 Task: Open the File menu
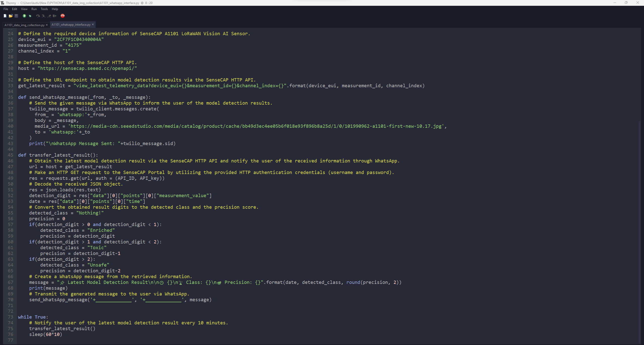click(6, 9)
